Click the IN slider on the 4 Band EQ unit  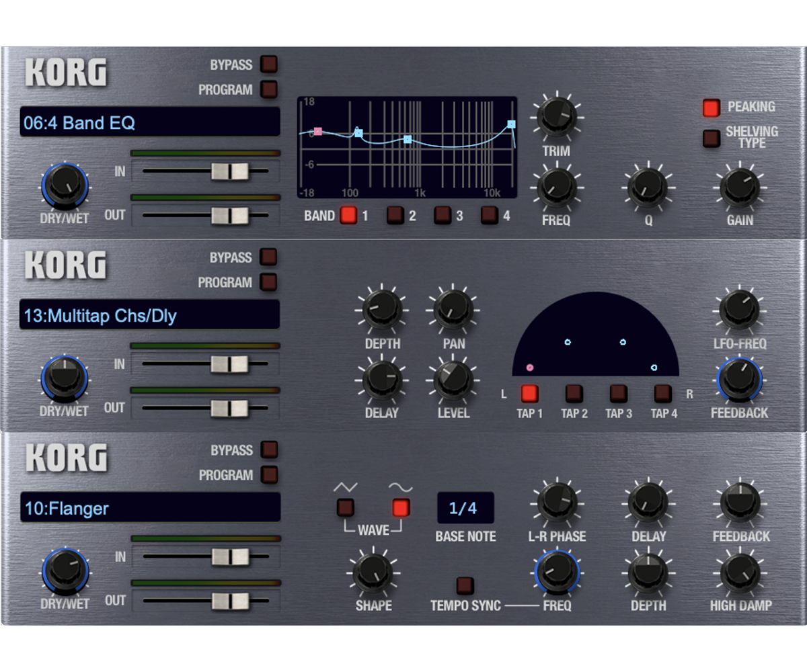pyautogui.click(x=206, y=171)
